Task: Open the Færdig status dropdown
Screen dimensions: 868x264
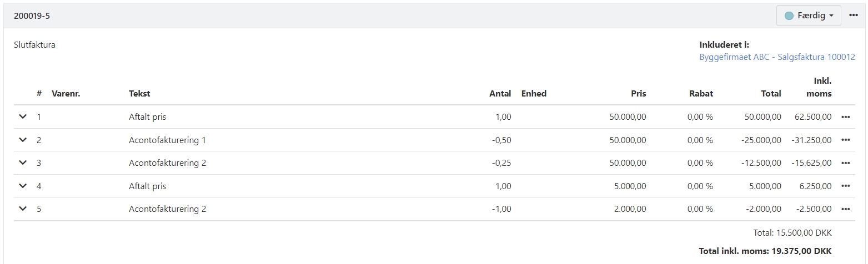Action: 809,16
